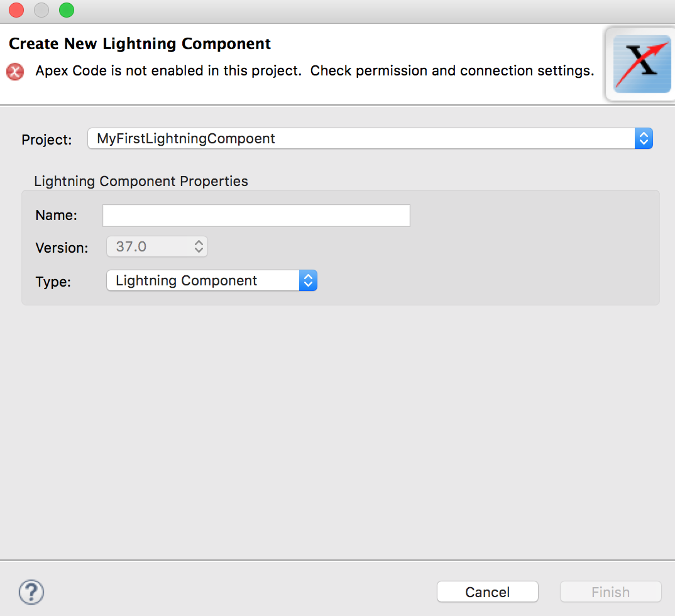Screen dimensions: 675x616
Task: Click the gray minimize window button
Action: point(41,10)
